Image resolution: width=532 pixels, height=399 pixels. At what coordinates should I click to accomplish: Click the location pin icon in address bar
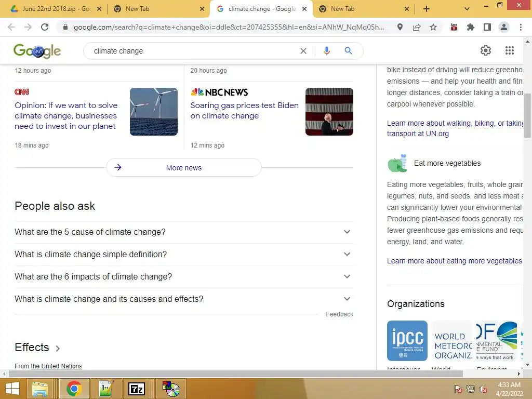point(400,27)
